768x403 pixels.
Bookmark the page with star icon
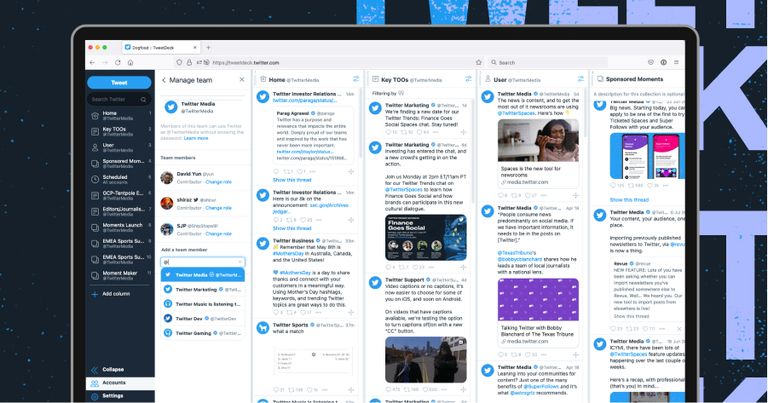coord(479,63)
